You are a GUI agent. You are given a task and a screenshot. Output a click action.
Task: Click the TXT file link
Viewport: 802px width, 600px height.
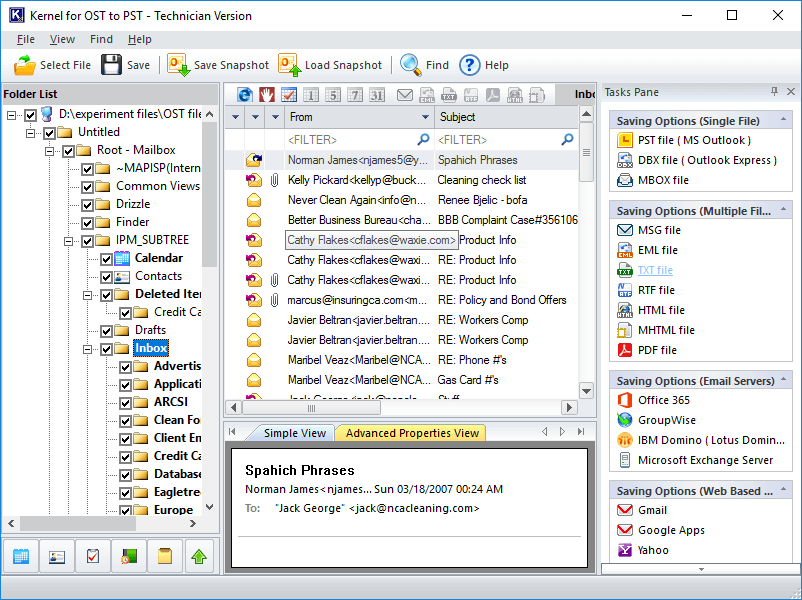pyautogui.click(x=655, y=270)
